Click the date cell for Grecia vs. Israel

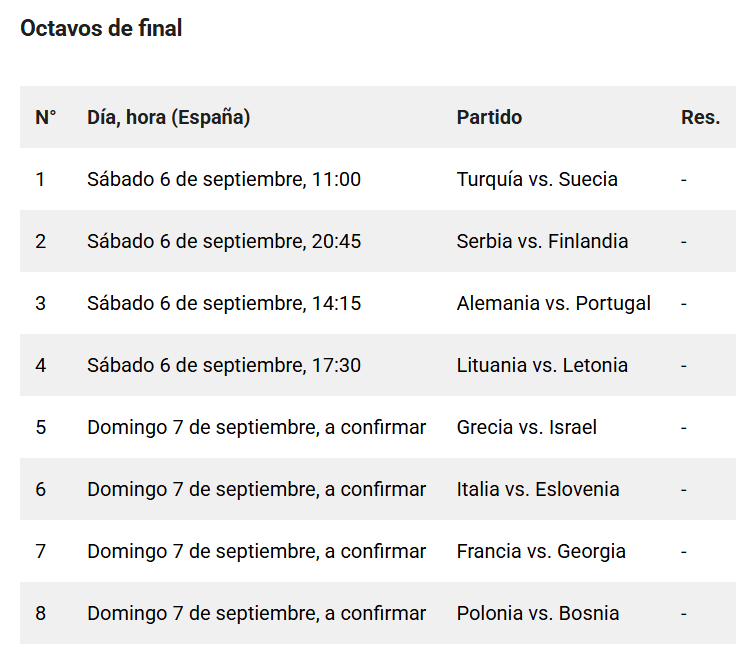pos(256,428)
